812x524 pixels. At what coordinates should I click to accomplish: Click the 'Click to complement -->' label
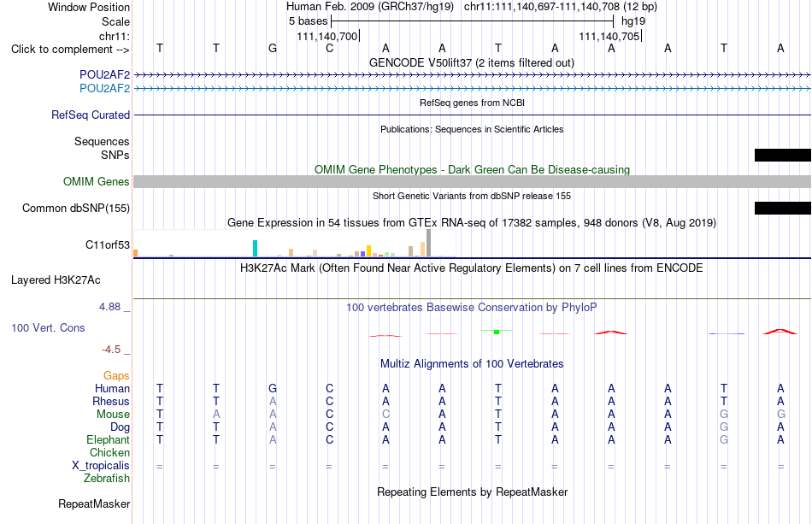tap(70, 50)
